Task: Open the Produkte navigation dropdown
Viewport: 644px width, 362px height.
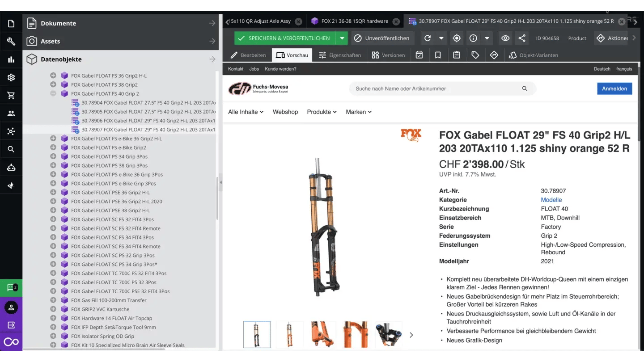Action: point(321,112)
